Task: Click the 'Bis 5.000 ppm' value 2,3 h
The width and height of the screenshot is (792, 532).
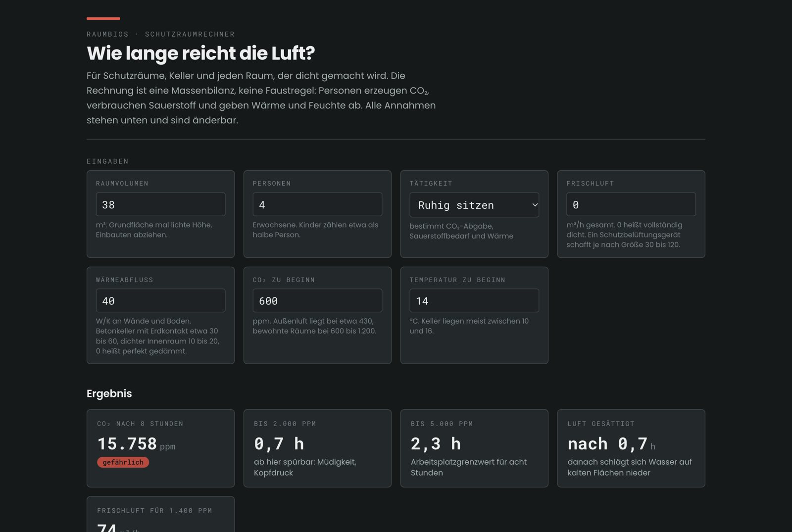Action: click(x=436, y=444)
